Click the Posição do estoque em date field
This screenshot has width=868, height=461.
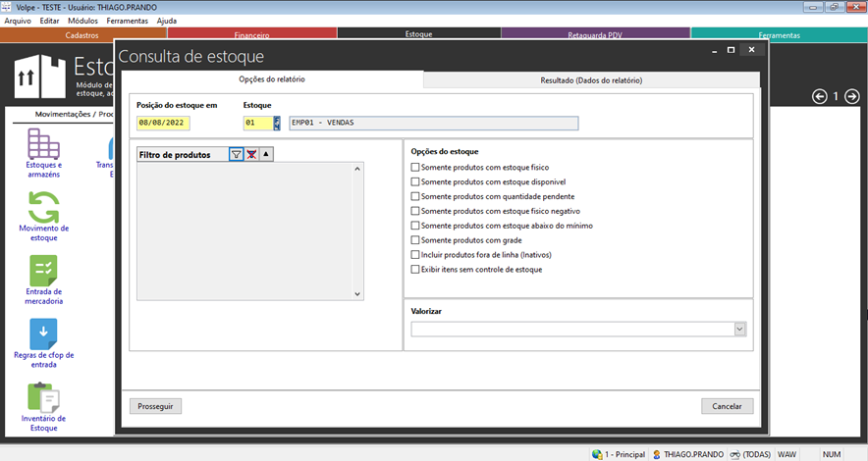[x=163, y=123]
